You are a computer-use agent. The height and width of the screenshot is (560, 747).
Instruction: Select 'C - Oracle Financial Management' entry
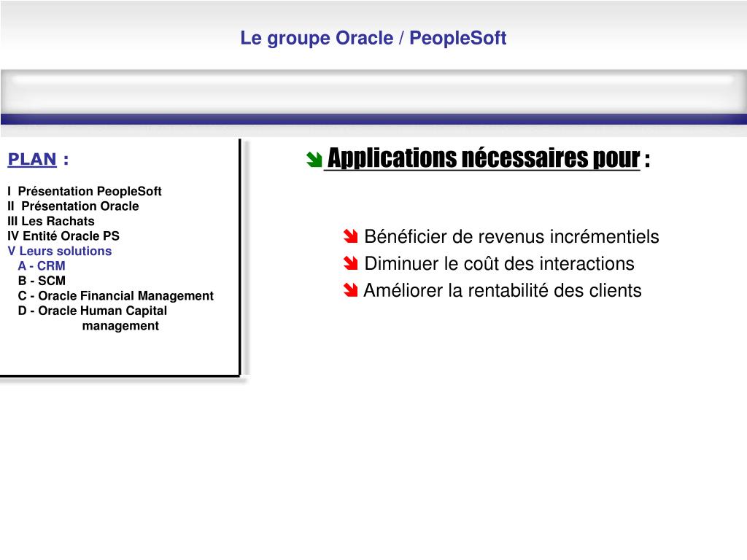116,296
